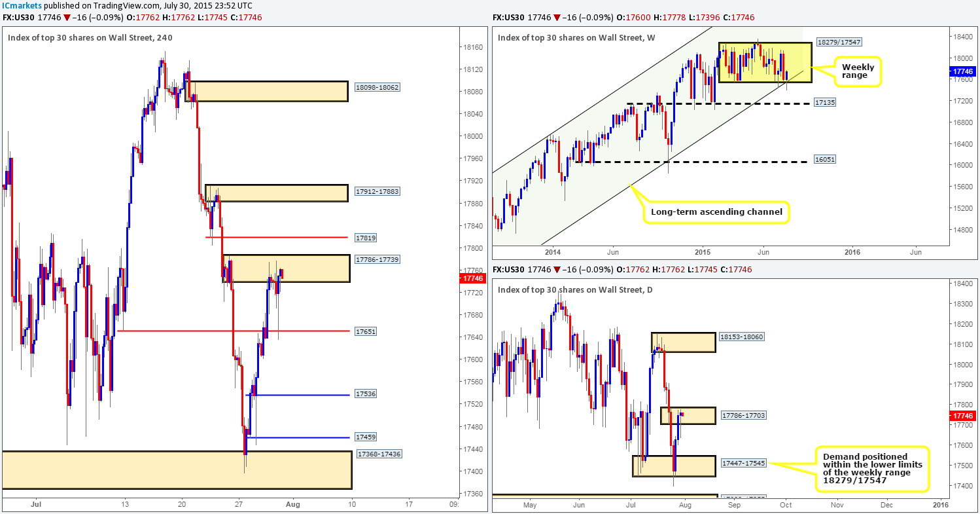Click '2014' on the weekly time axis
Viewport: 980px width, 514px height.
[553, 252]
